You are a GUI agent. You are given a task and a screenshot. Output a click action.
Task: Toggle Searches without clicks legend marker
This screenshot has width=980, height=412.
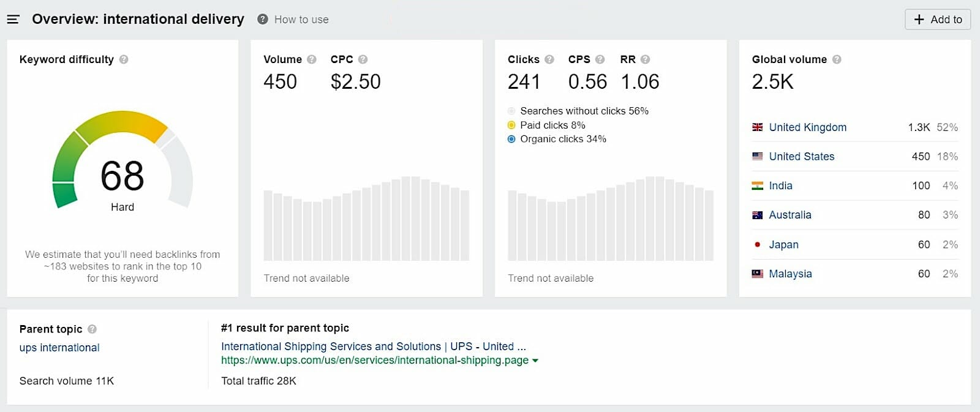click(511, 111)
